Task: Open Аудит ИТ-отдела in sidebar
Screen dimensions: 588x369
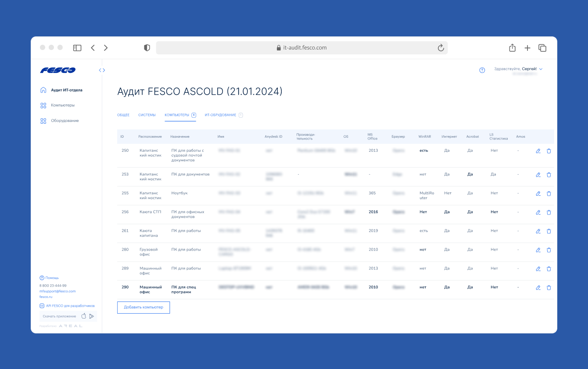Action: point(61,90)
